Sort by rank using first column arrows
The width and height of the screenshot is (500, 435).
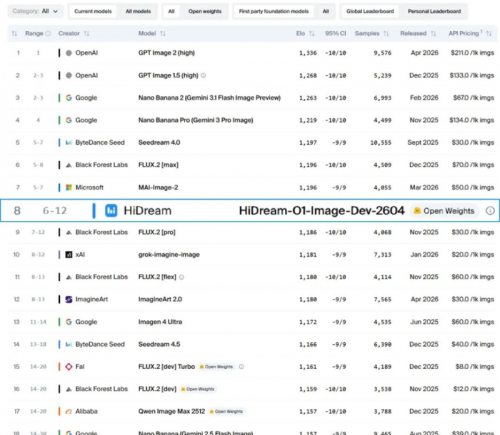pyautogui.click(x=14, y=34)
